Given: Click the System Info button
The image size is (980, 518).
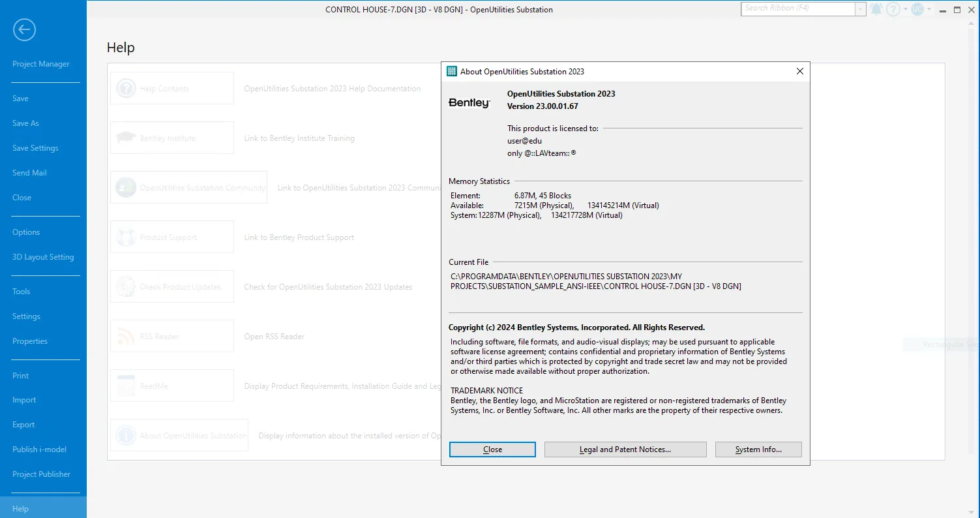Looking at the screenshot, I should coord(758,449).
